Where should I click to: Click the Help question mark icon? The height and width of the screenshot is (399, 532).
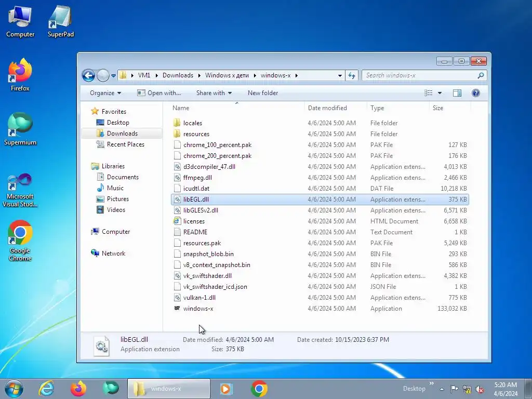point(476,93)
